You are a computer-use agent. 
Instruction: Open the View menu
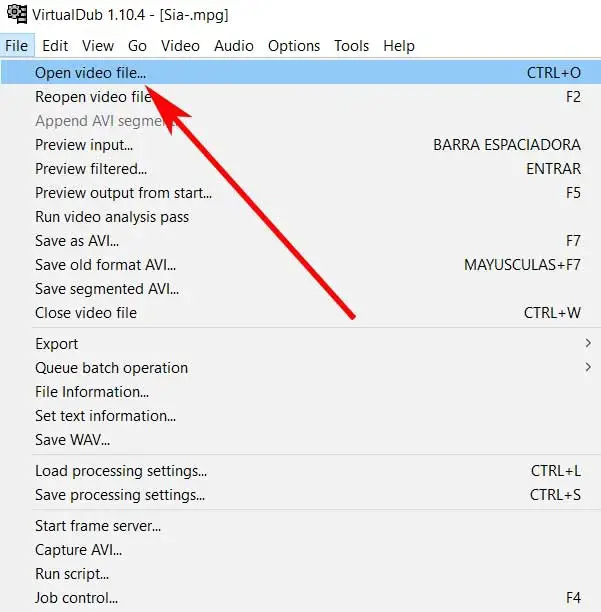pyautogui.click(x=98, y=46)
